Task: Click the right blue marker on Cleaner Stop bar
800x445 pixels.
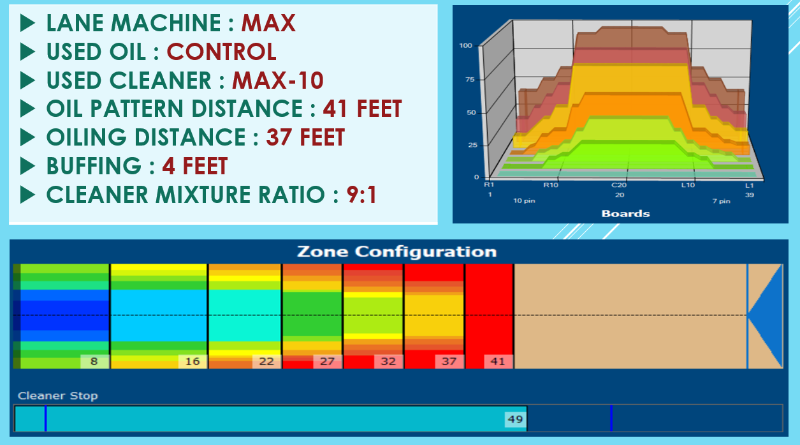Action: 611,418
